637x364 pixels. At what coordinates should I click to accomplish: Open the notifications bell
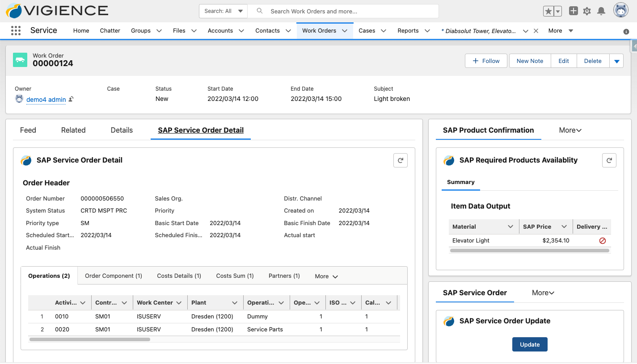[602, 11]
